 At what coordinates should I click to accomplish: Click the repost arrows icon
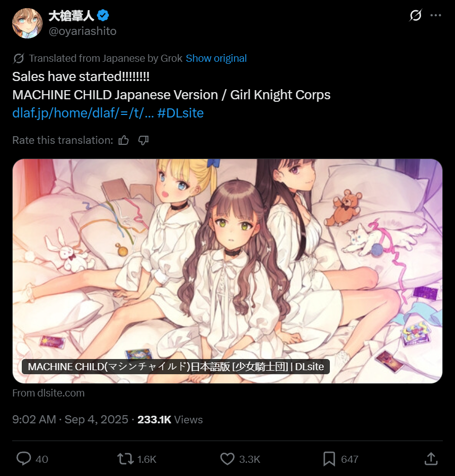point(126,459)
